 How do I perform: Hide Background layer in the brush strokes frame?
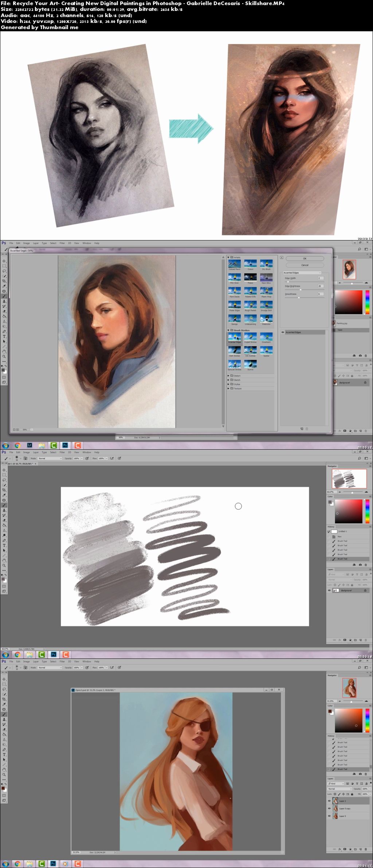pos(329,590)
